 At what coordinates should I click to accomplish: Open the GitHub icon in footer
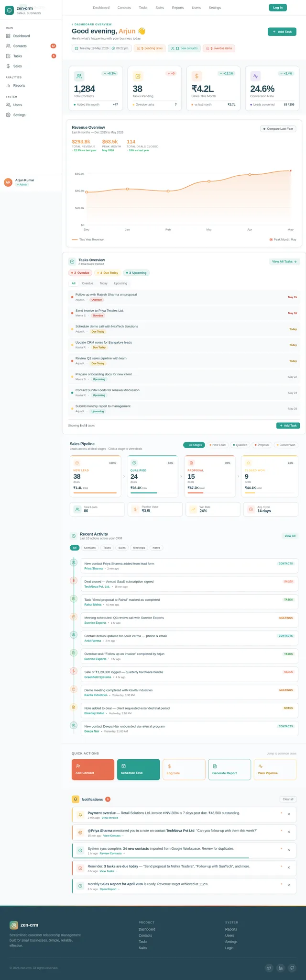click(x=292, y=968)
